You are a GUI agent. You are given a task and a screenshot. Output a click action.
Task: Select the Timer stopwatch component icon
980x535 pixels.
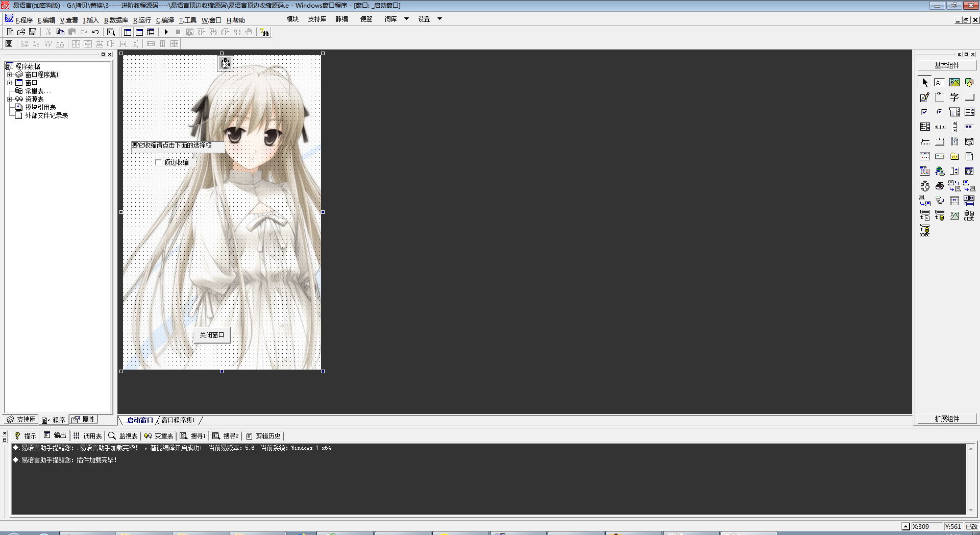925,186
